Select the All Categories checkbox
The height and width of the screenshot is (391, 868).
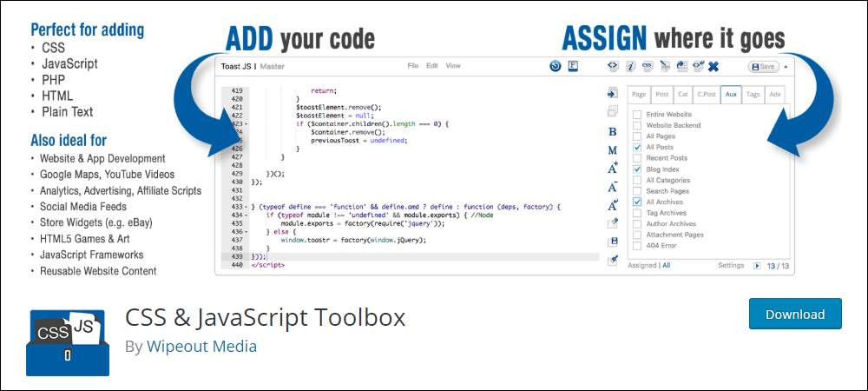pyautogui.click(x=637, y=180)
